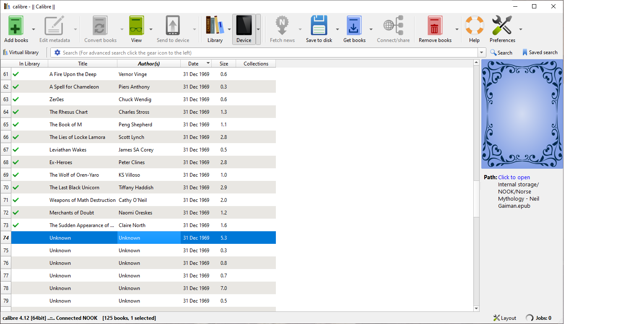The height and width of the screenshot is (324, 644).
Task: Click author 'Scott Lynch'
Action: [131, 137]
